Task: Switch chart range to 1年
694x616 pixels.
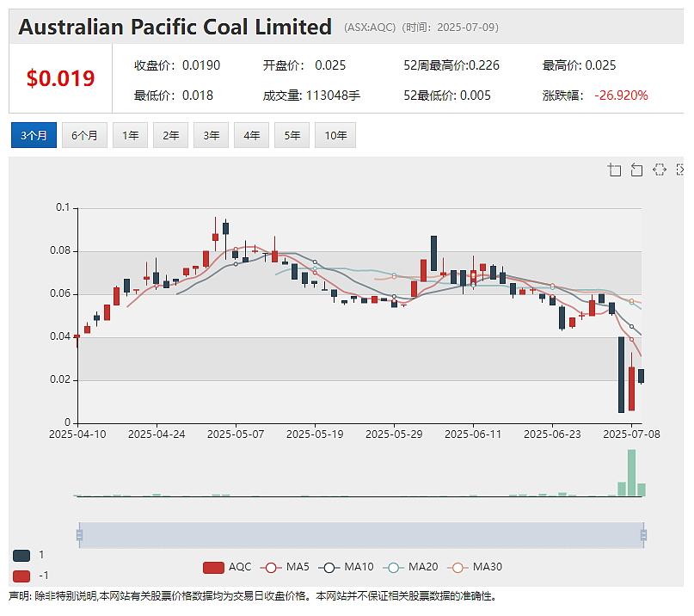Action: pyautogui.click(x=130, y=135)
